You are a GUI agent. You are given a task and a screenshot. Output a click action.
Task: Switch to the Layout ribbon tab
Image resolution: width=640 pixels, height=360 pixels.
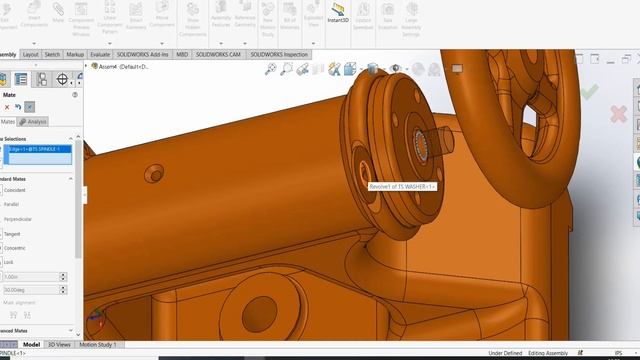(x=30, y=54)
